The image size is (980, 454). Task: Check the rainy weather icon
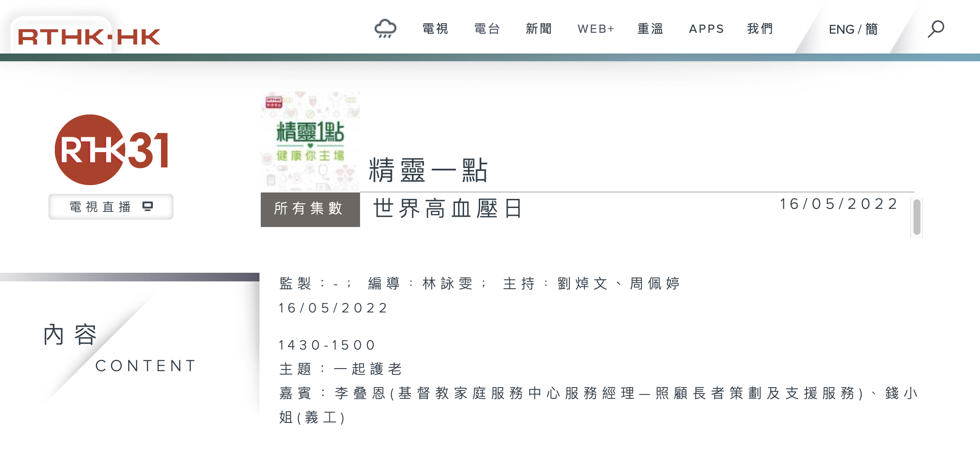coord(385,28)
